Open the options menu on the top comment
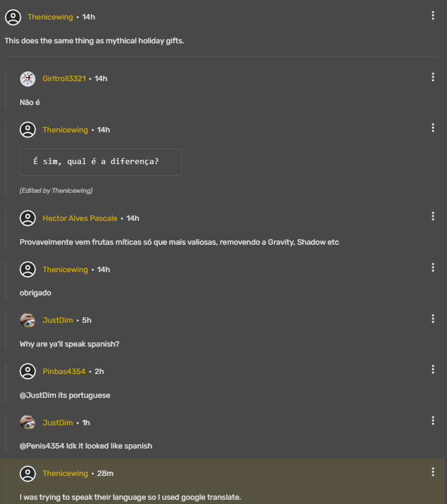447x504 pixels. click(433, 14)
